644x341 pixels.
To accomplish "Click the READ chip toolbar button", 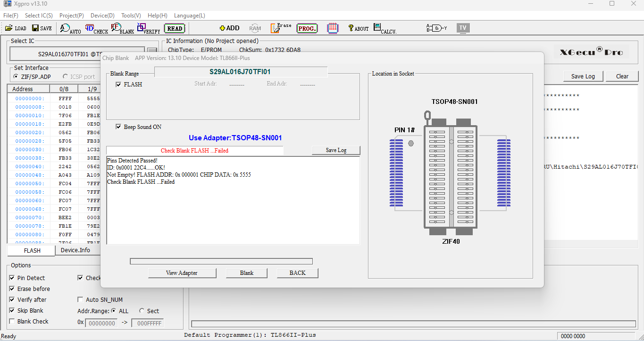I will [175, 28].
